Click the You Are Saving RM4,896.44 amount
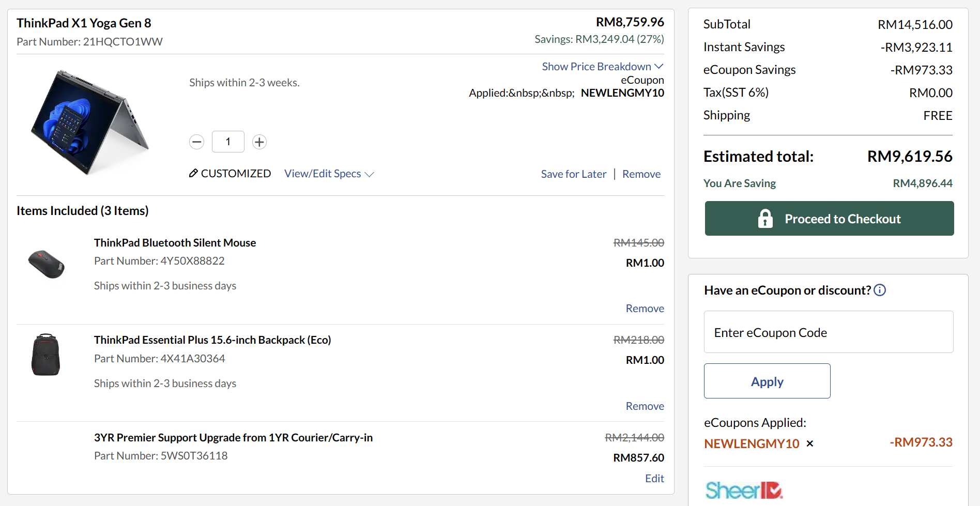 click(923, 183)
